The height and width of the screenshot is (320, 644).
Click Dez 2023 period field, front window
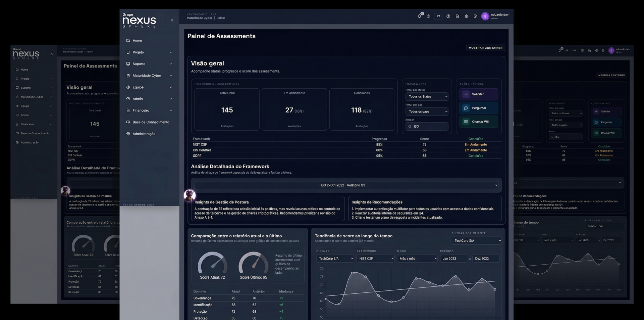tap(486, 259)
